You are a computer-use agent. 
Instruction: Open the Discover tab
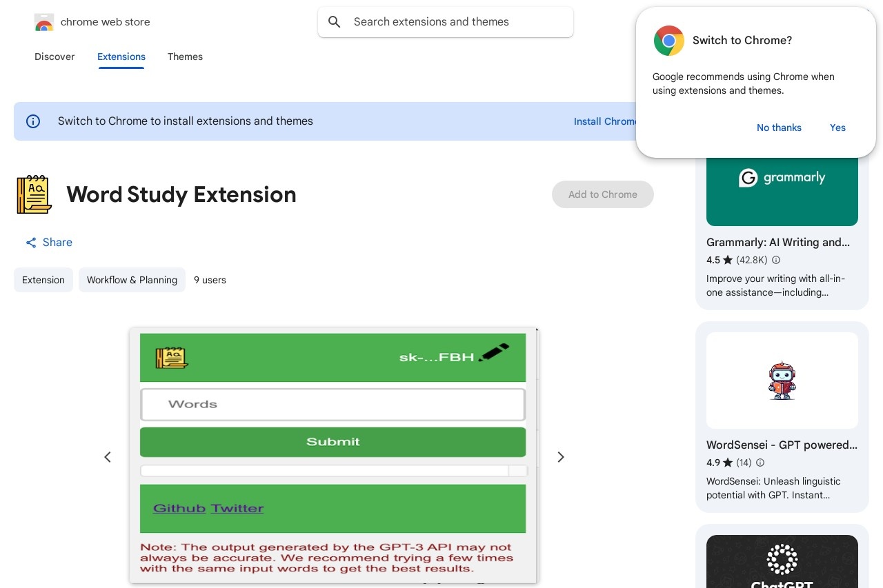coord(54,57)
